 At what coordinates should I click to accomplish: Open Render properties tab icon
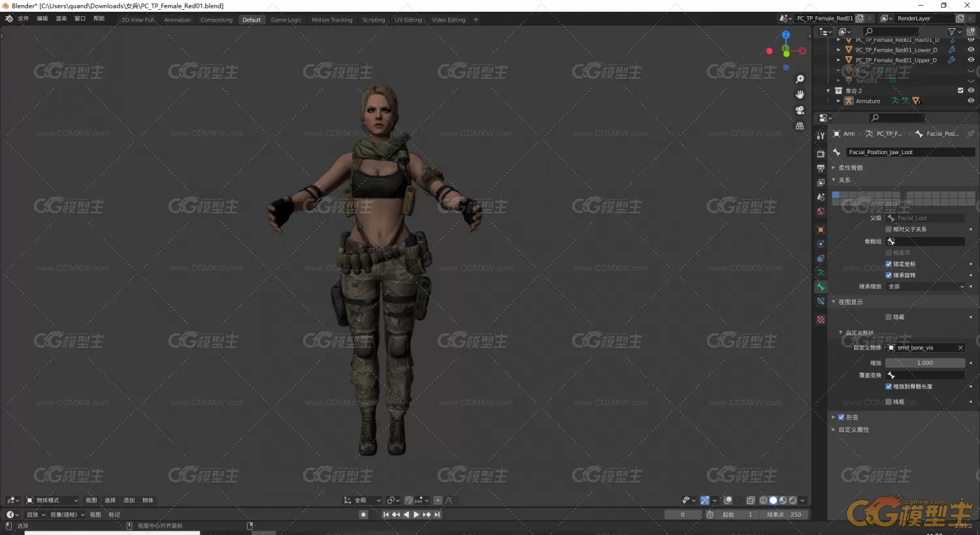pos(821,154)
